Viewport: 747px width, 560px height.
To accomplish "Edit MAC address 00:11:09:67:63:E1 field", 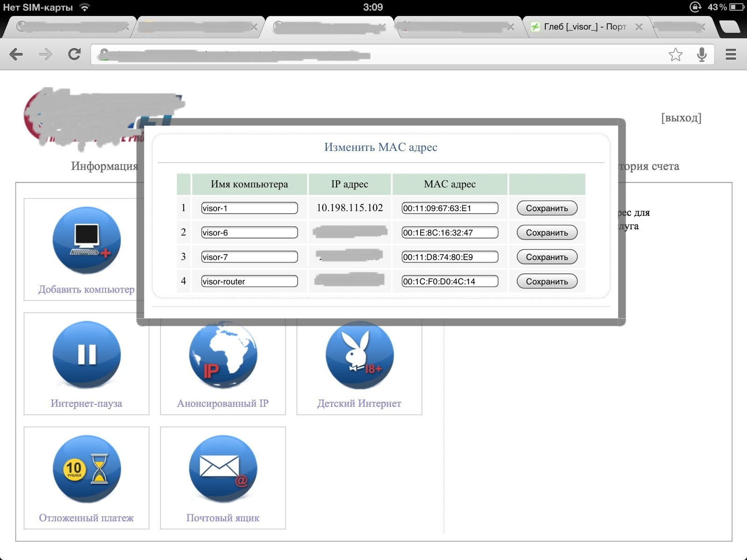I will coord(450,208).
